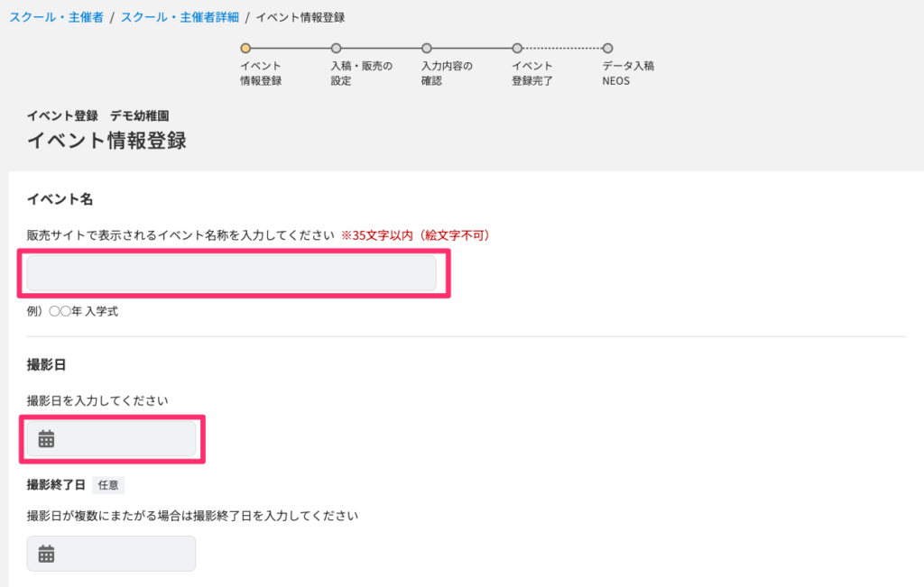Click the 撮影日 section heading
This screenshot has width=924, height=587.
tap(47, 365)
